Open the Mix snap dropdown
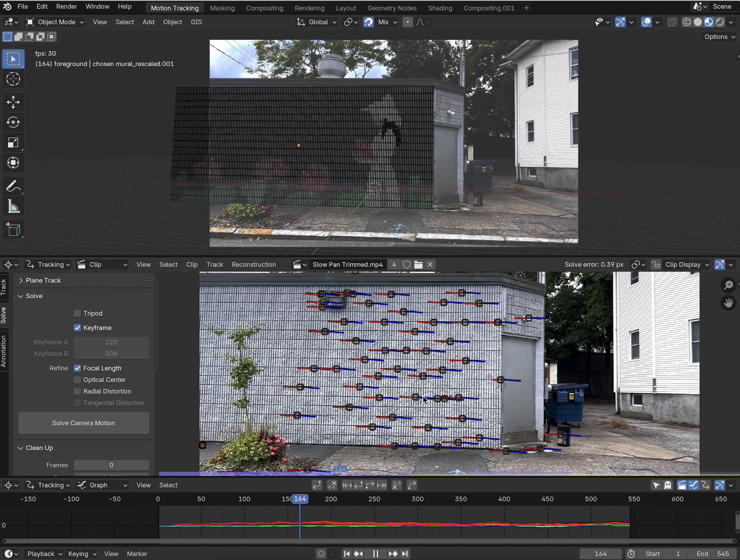The width and height of the screenshot is (740, 560). point(387,22)
